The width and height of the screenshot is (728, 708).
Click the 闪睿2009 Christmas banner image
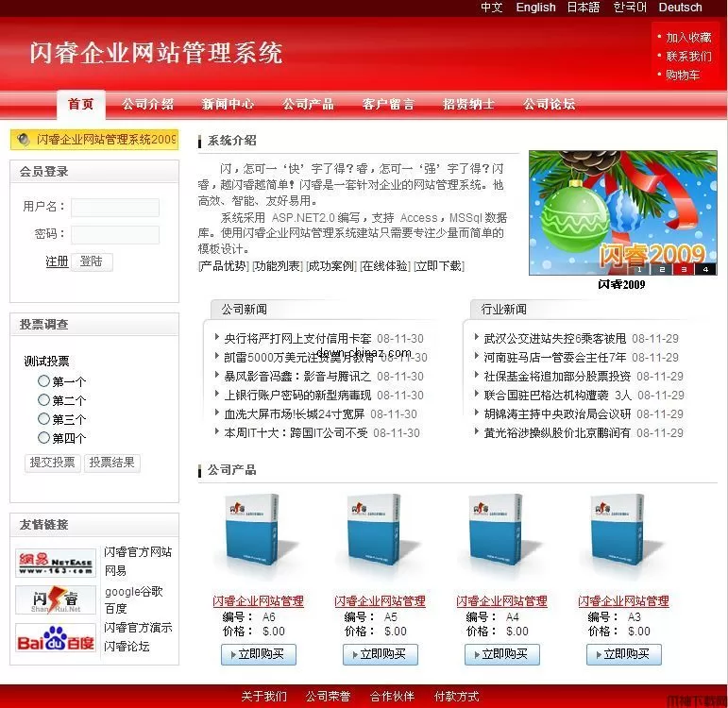point(622,212)
